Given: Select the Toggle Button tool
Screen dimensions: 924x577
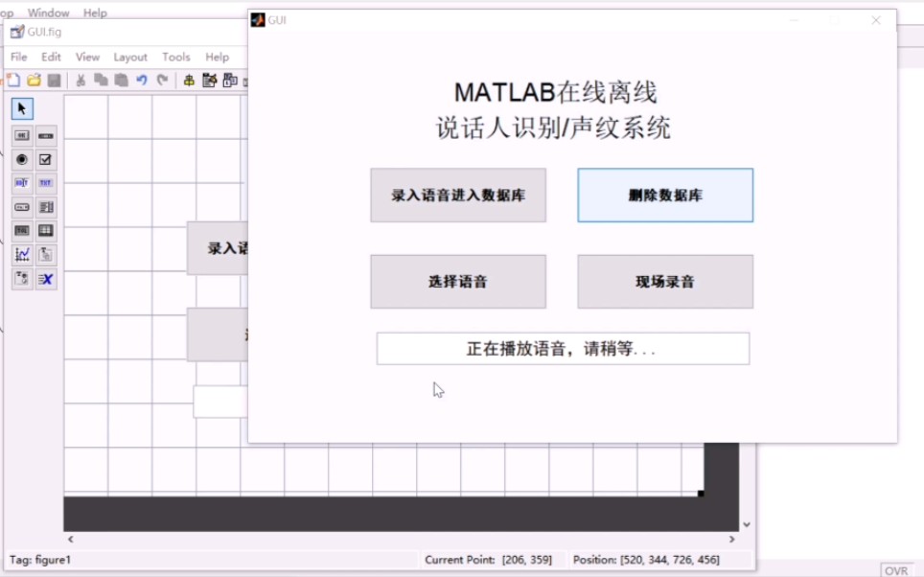Looking at the screenshot, I should (x=21, y=230).
